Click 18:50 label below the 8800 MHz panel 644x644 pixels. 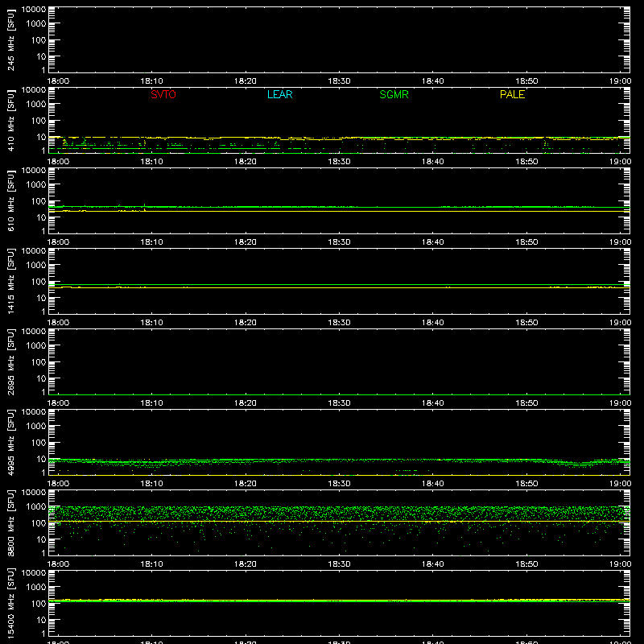coord(526,564)
